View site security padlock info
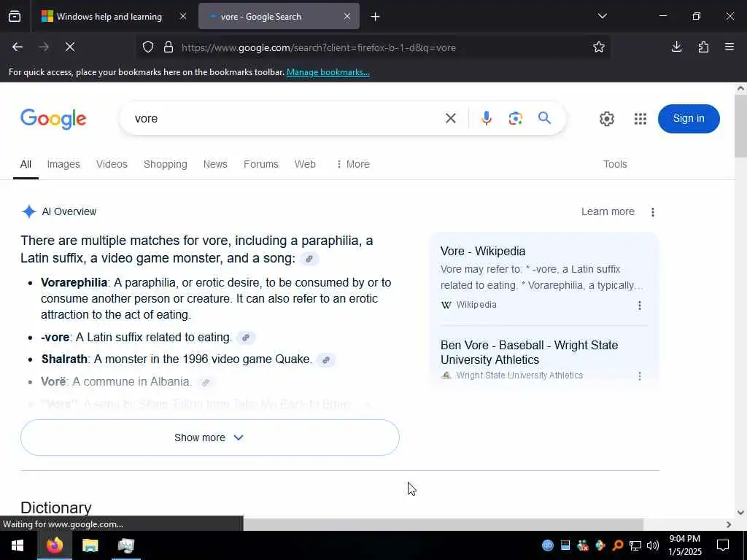Viewport: 747px width, 560px height. tap(169, 47)
